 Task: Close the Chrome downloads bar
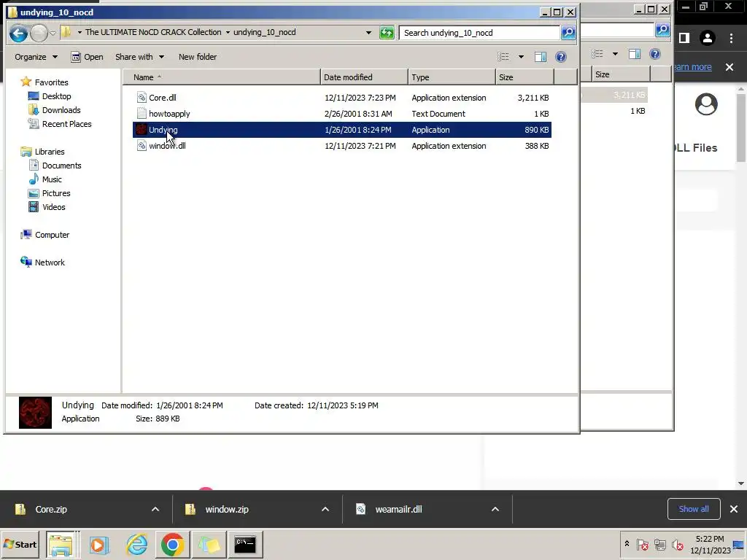734,509
